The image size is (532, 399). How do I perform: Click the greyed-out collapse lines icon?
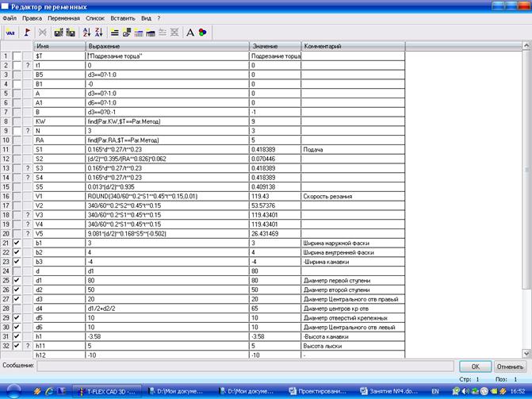click(x=174, y=33)
